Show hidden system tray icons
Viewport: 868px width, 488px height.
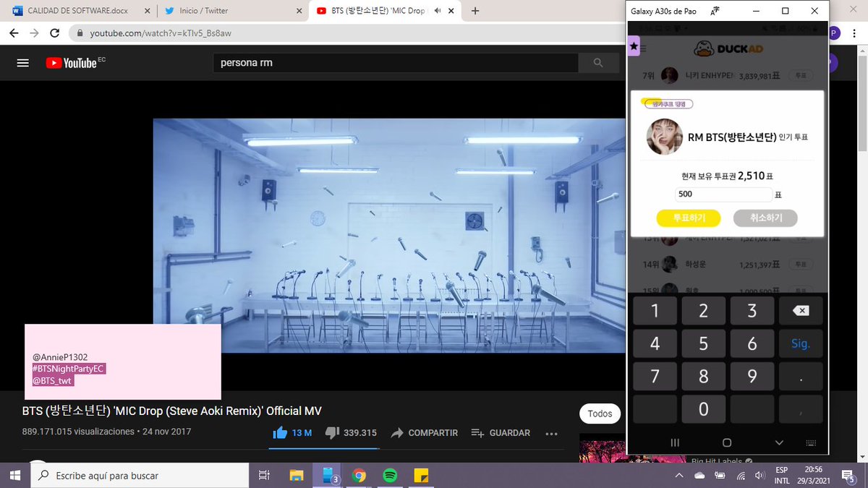(678, 475)
